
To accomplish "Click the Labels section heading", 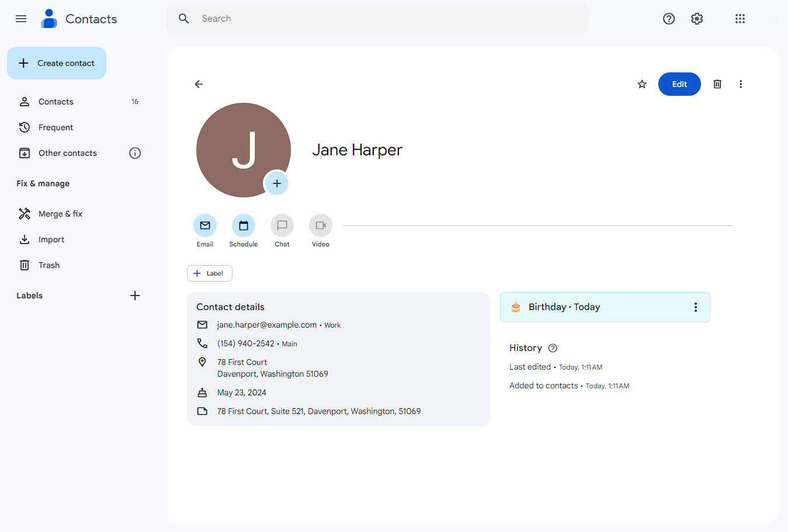I will click(30, 295).
